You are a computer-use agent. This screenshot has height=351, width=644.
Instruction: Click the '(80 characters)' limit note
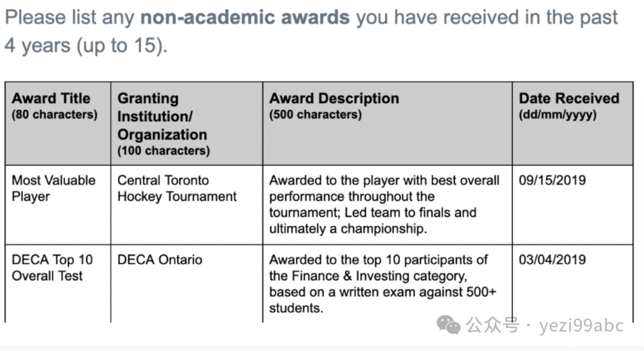click(55, 114)
